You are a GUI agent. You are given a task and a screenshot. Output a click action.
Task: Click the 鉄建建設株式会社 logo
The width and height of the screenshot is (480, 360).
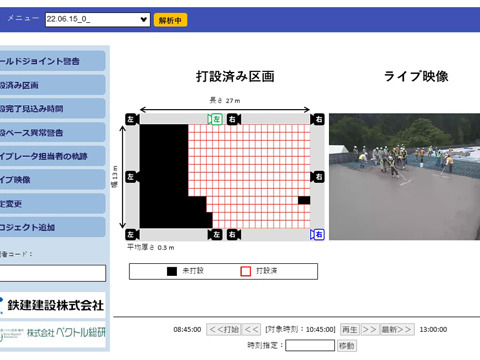point(52,305)
